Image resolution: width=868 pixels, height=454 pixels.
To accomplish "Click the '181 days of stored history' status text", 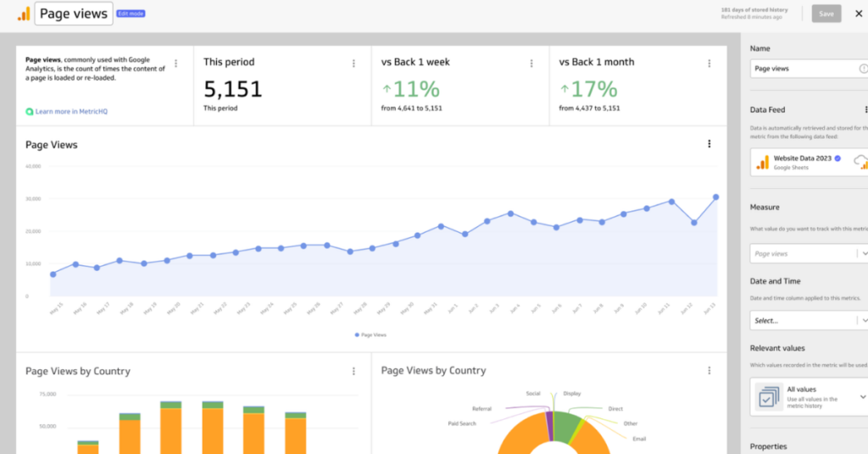I will pyautogui.click(x=754, y=10).
